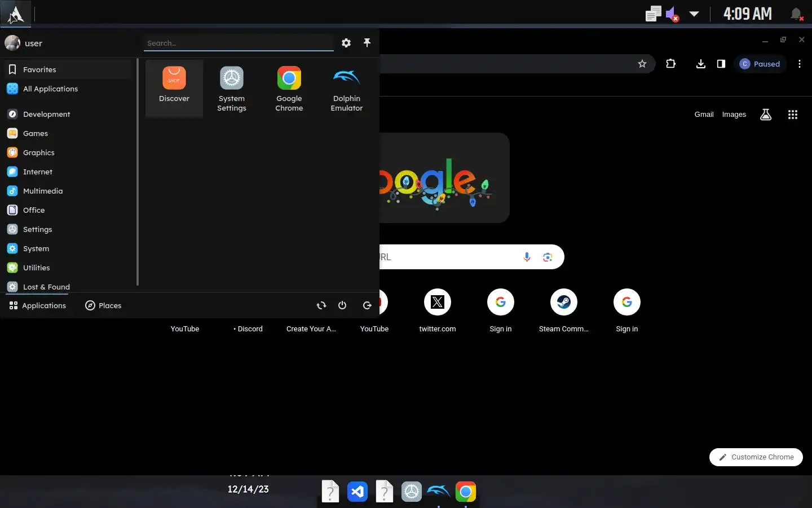Open Chrome Downloads icon

click(x=700, y=64)
